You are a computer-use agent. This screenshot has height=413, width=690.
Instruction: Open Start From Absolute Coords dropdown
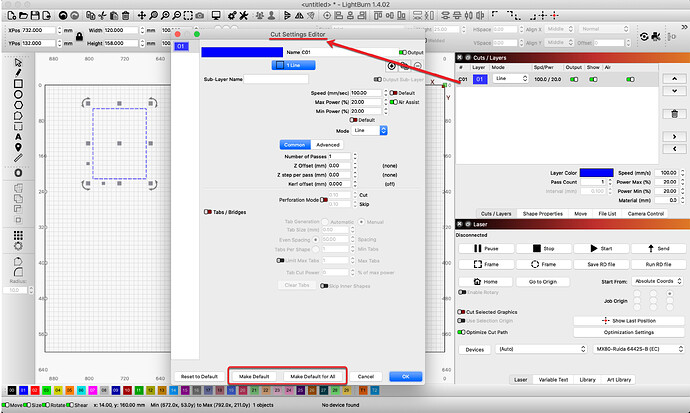657,281
